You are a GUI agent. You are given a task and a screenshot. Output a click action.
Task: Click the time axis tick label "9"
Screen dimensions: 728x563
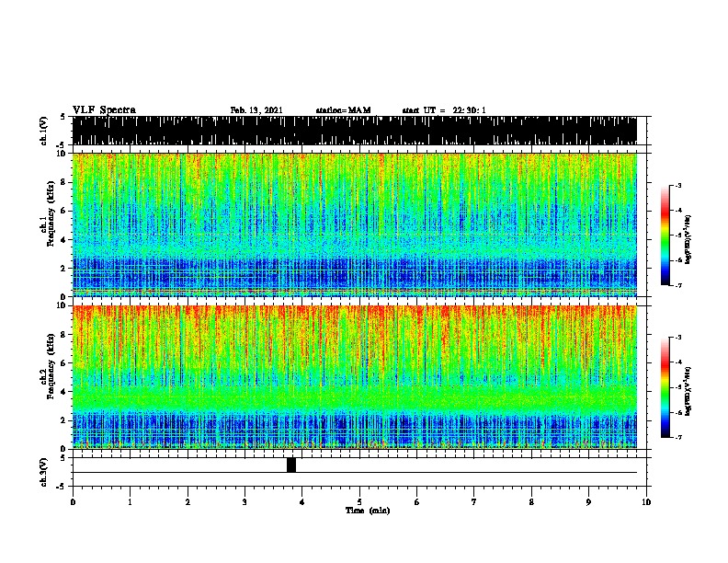588,501
